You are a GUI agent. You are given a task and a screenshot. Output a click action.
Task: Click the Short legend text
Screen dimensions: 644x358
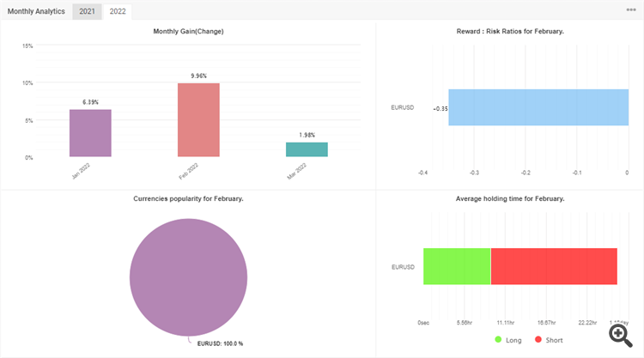click(x=554, y=340)
